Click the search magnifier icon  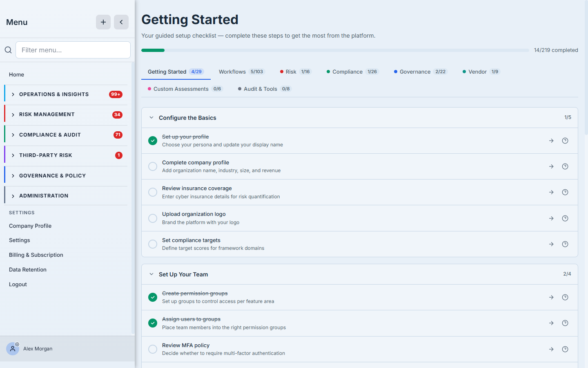[8, 50]
